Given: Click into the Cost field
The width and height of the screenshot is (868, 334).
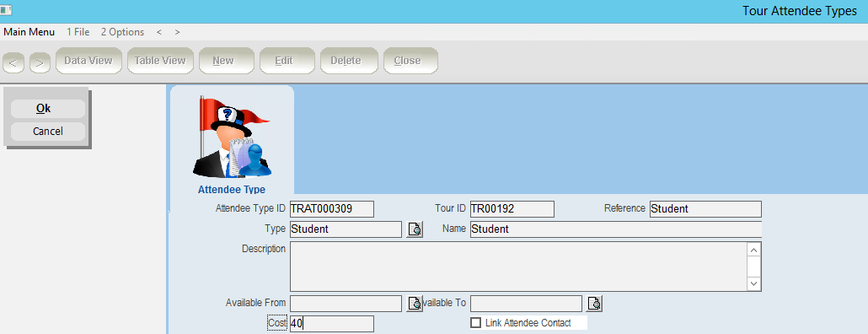Looking at the screenshot, I should tap(331, 324).
